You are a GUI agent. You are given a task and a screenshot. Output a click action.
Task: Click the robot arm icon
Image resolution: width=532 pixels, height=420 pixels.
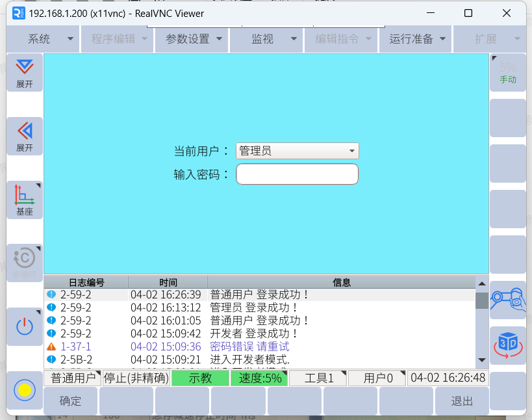coord(507,299)
